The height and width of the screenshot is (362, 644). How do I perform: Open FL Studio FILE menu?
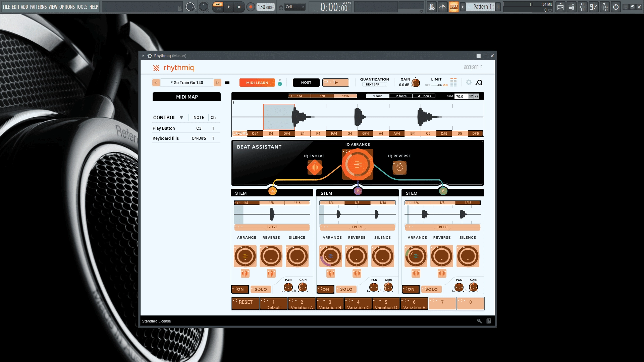point(6,7)
